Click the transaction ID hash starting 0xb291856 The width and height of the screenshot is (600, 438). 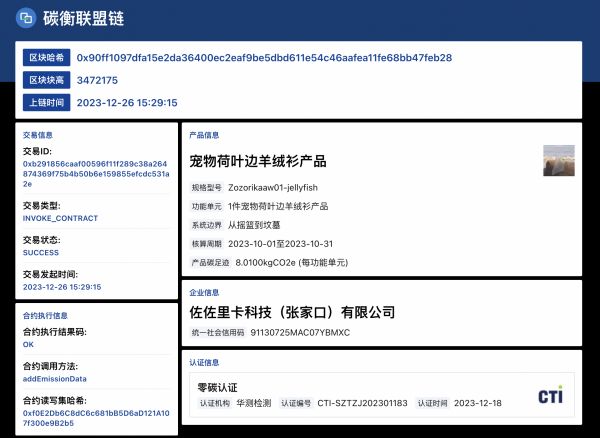click(96, 174)
